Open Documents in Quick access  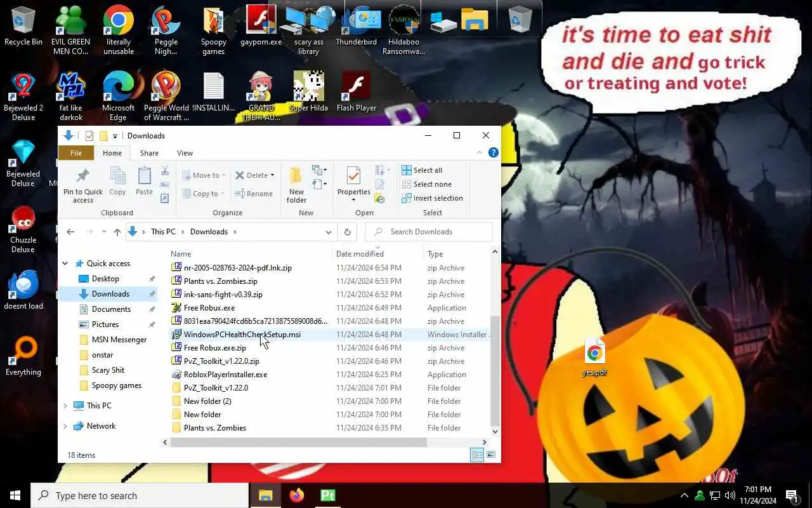(111, 309)
